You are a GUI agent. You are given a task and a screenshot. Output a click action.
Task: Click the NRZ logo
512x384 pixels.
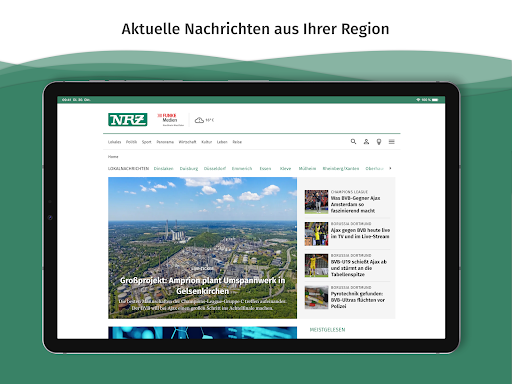click(128, 120)
